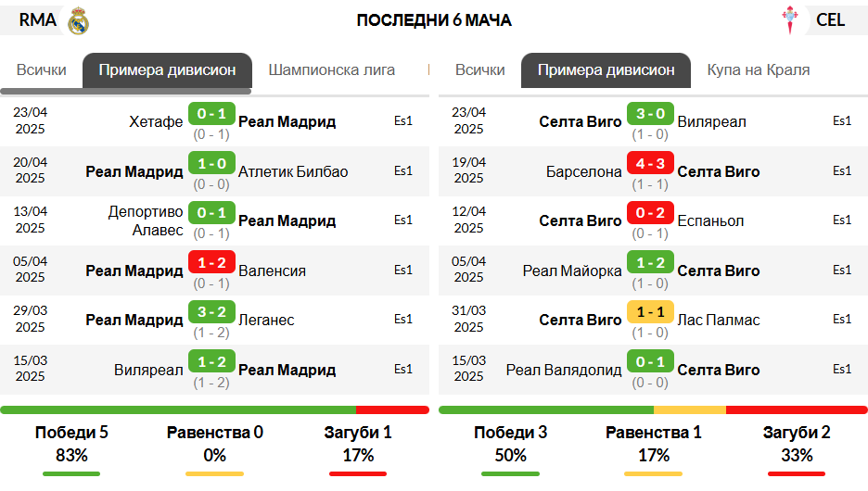Click the Депортиво Алавес team name
This screenshot has width=868, height=491.
tap(146, 221)
